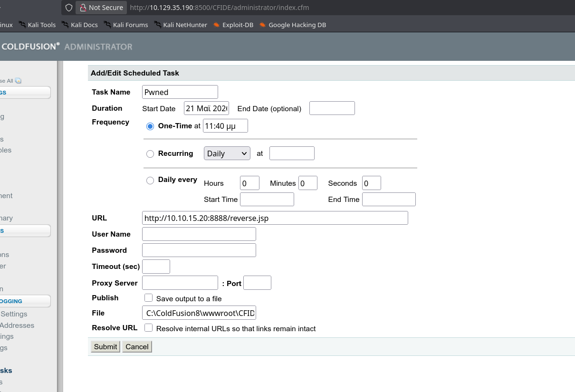The width and height of the screenshot is (575, 392).
Task: Click the Kali Docs dragon icon
Action: pos(65,25)
